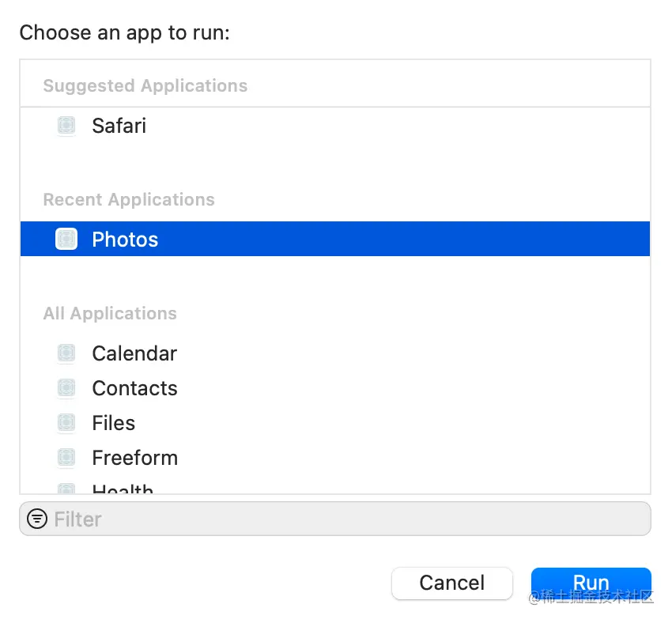This screenshot has height=623, width=672.
Task: Click the Suggested Applications section header
Action: [x=145, y=86]
